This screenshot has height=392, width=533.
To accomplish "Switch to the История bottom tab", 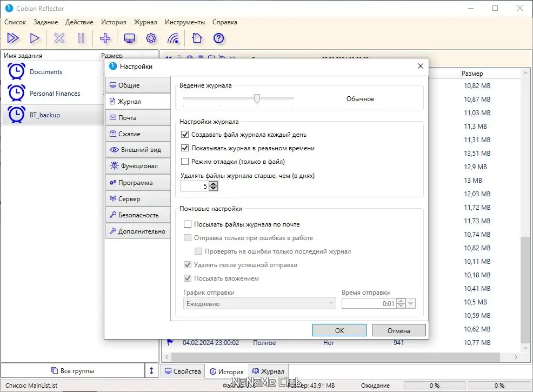I will point(226,371).
